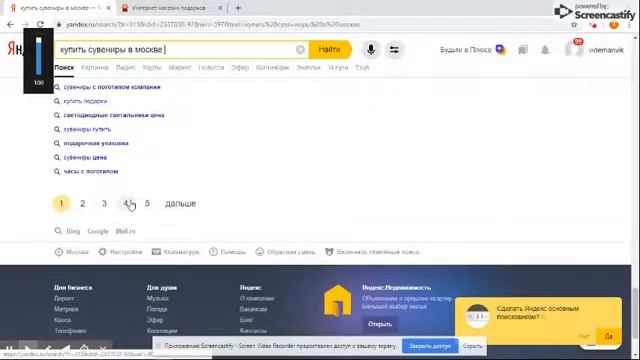The width and height of the screenshot is (640, 360).
Task: Open the Метрика footer link
Action: pos(66,309)
